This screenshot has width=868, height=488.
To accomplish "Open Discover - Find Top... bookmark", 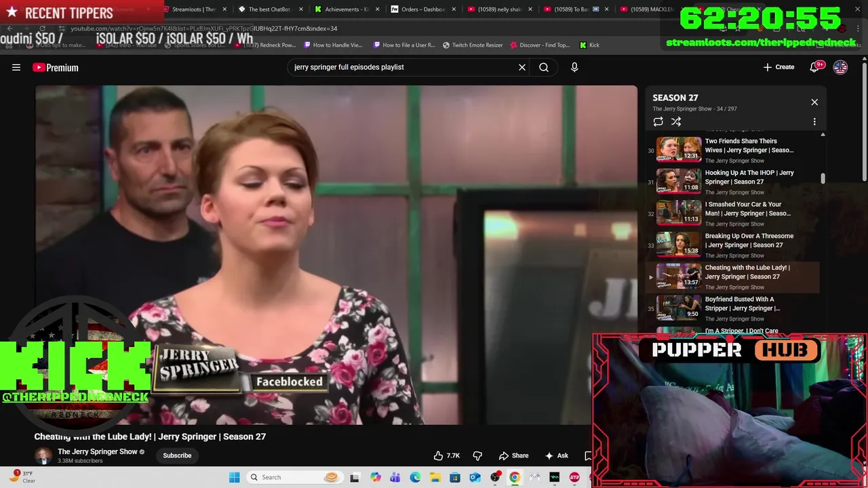I will (540, 45).
